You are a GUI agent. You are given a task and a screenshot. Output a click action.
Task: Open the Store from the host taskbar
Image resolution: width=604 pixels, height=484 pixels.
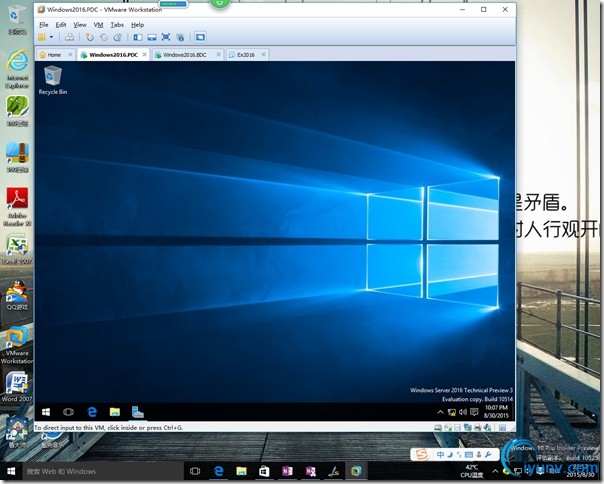pyautogui.click(x=264, y=471)
